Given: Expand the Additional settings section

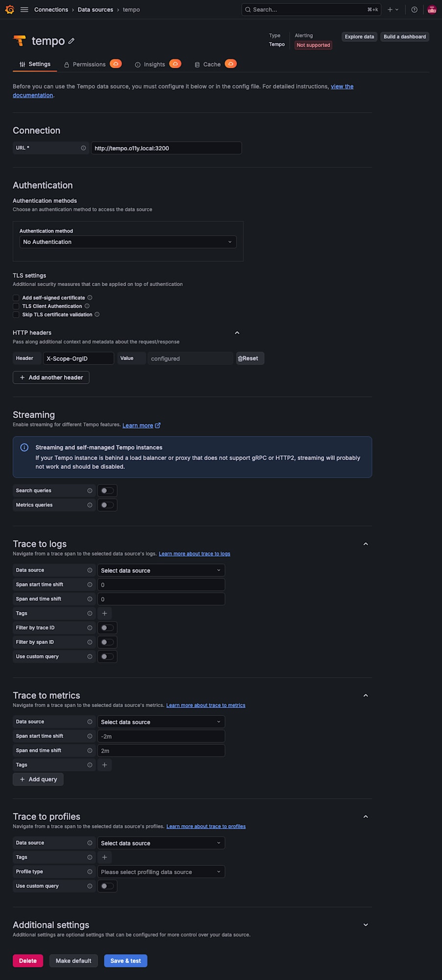Looking at the screenshot, I should [x=366, y=925].
